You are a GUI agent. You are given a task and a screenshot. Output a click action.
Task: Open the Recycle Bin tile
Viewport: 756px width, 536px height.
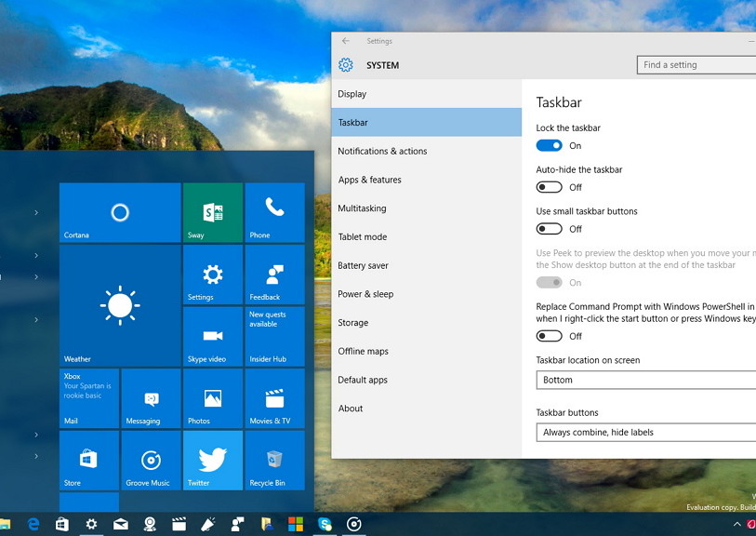274,460
